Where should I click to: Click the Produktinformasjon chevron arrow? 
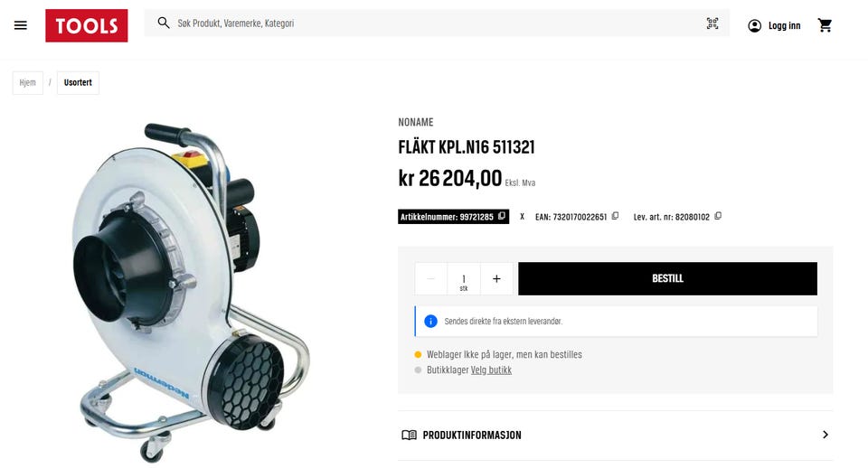(826, 435)
